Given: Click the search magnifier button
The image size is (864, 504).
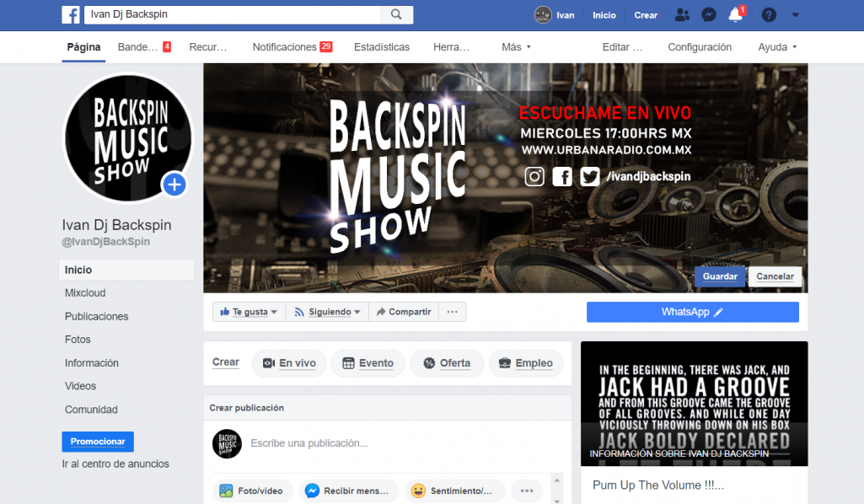Looking at the screenshot, I should 396,14.
